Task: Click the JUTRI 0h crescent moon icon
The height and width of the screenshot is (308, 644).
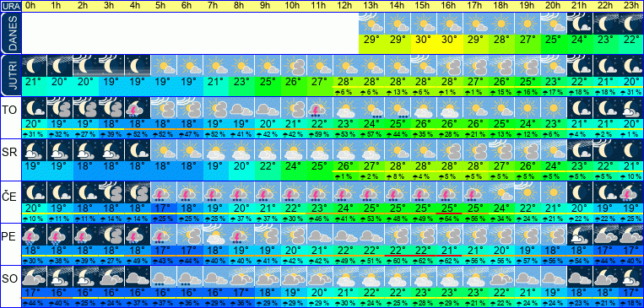Action: tap(34, 66)
